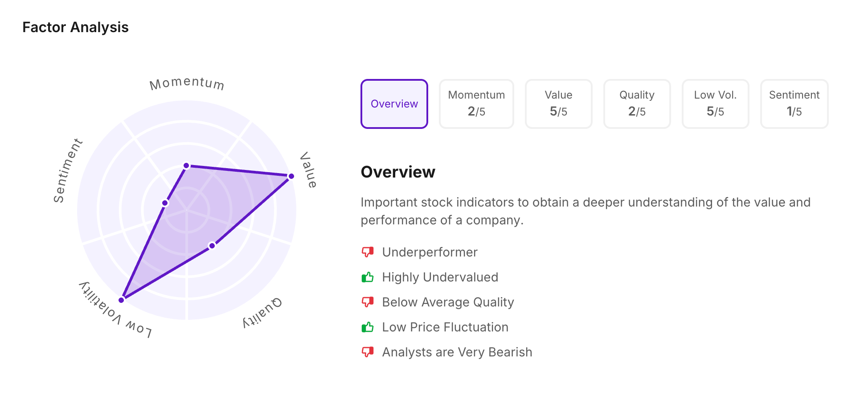This screenshot has height=397, width=868.
Task: Click thumbs-down icon beside Underperformer
Action: (x=368, y=252)
